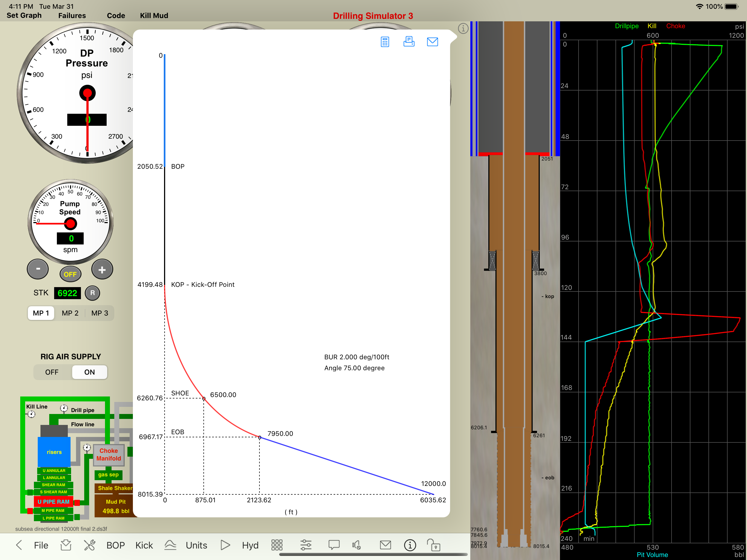Open the File menu in the bottom toolbar

pyautogui.click(x=41, y=545)
